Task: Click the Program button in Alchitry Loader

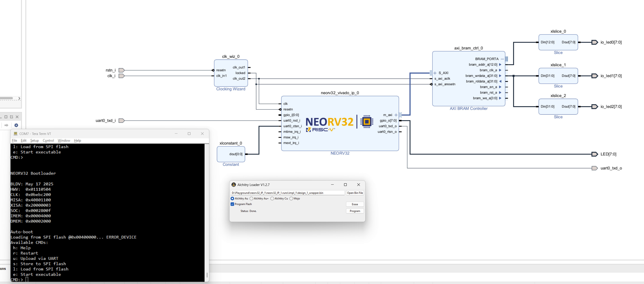Action: 355,211
